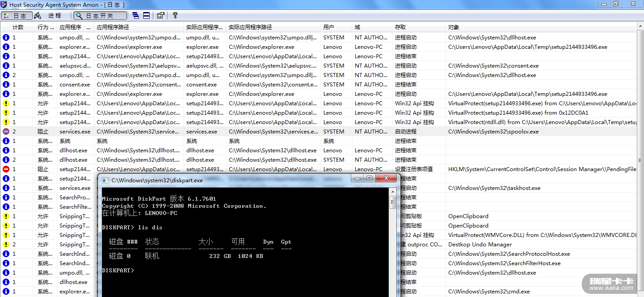Click red block icon of 设置注册表项值 row
Screen dimensions: 644x297
[x=5, y=169]
